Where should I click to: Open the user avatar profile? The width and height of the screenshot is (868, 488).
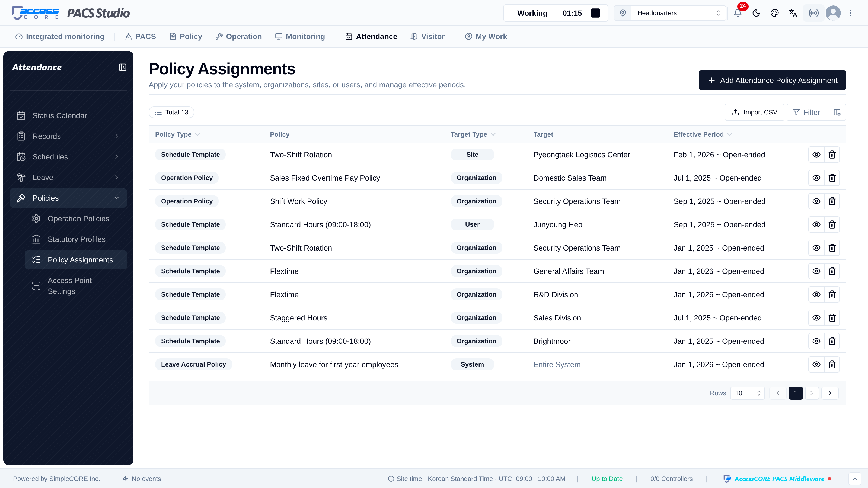tap(833, 13)
